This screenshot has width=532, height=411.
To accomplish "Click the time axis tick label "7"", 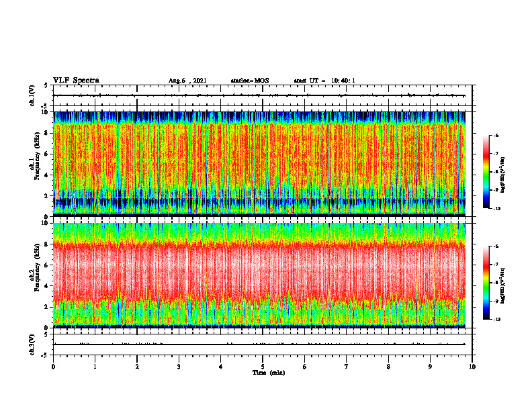I will point(347,367).
